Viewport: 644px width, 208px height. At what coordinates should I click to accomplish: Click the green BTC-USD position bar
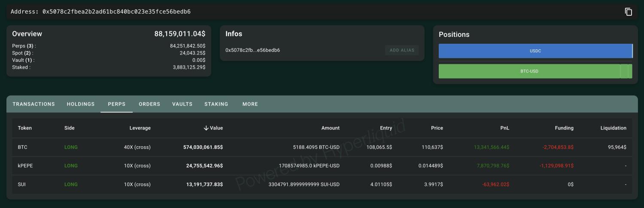[529, 71]
